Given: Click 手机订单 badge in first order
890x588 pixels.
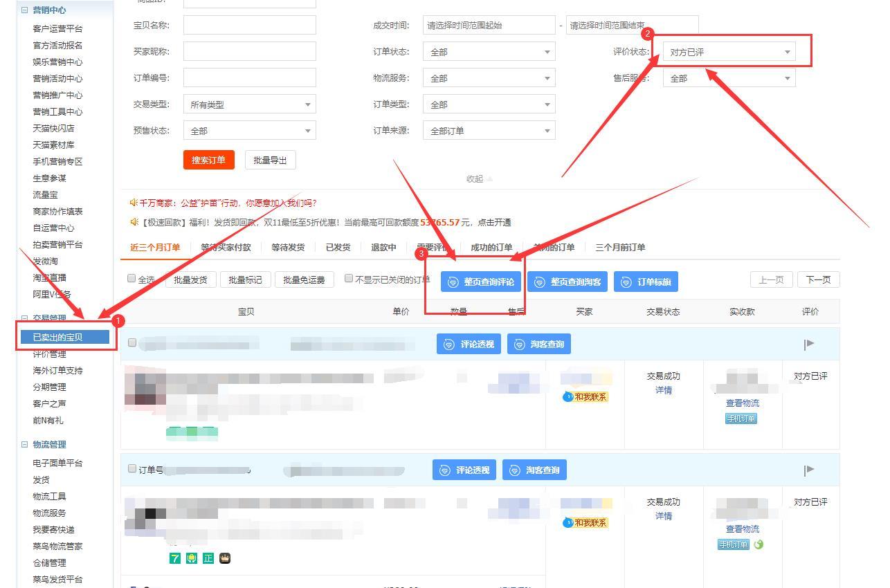Looking at the screenshot, I should pyautogui.click(x=741, y=419).
